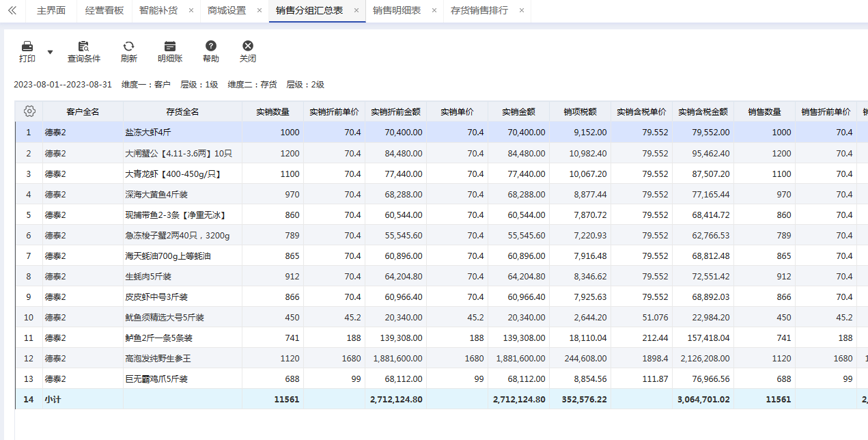Select the row for 盐冻大虾4斤
868x440 pixels.
point(441,133)
